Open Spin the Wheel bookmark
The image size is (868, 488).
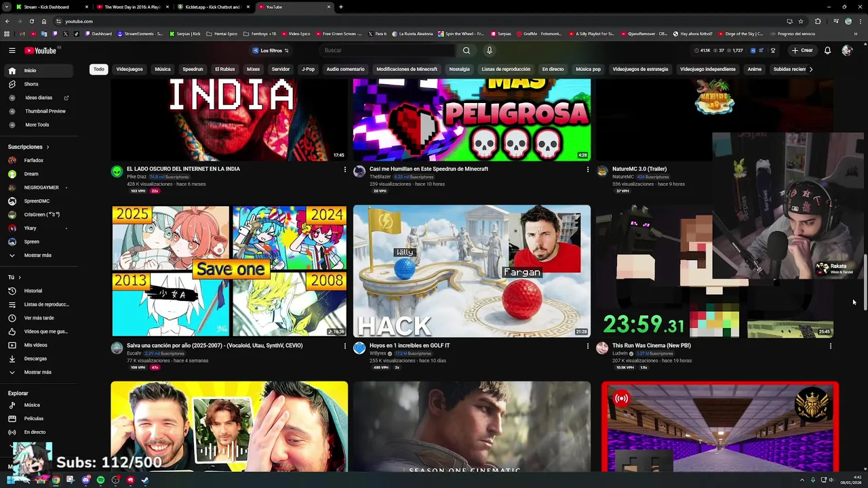(461, 34)
